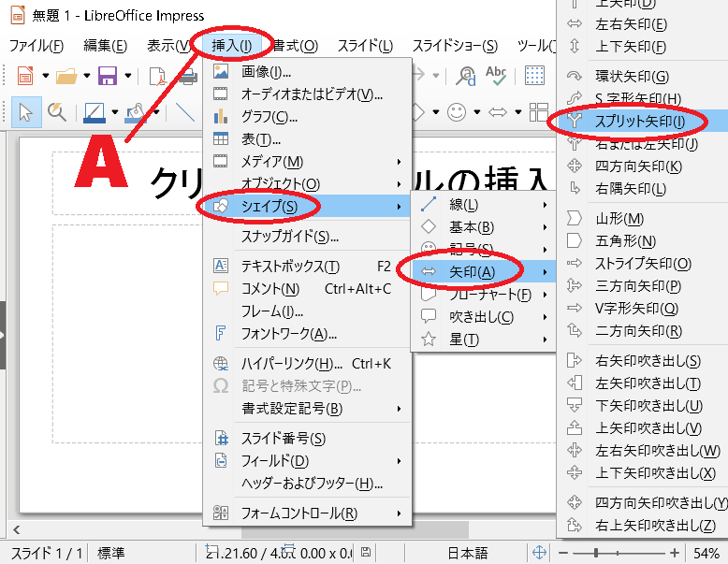Choose ヘッダーおよびフッター(H)... entry
This screenshot has width=728, height=564.
click(307, 484)
